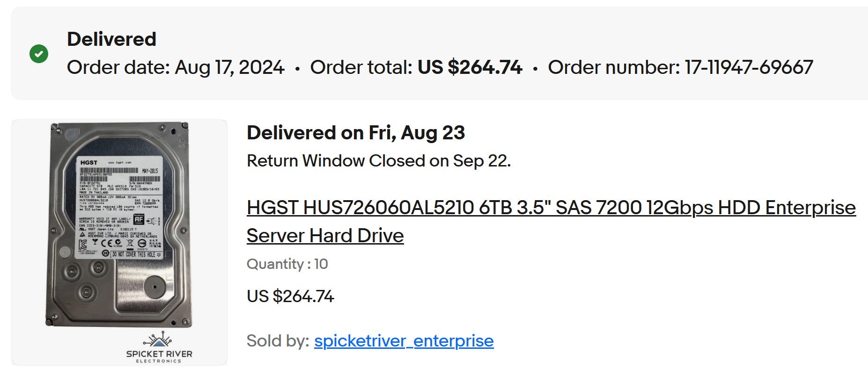Click the Return Window Closed on Sep 22 notice
Screen dimensions: 868x390
coord(378,161)
